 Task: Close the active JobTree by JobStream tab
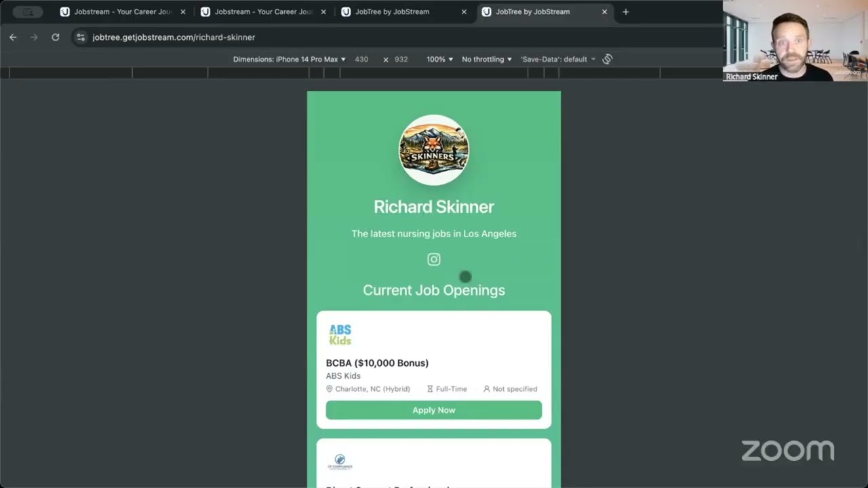(x=604, y=12)
